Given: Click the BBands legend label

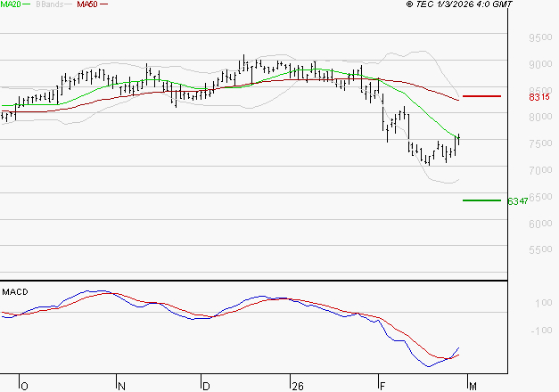Looking at the screenshot, I should [x=50, y=4].
